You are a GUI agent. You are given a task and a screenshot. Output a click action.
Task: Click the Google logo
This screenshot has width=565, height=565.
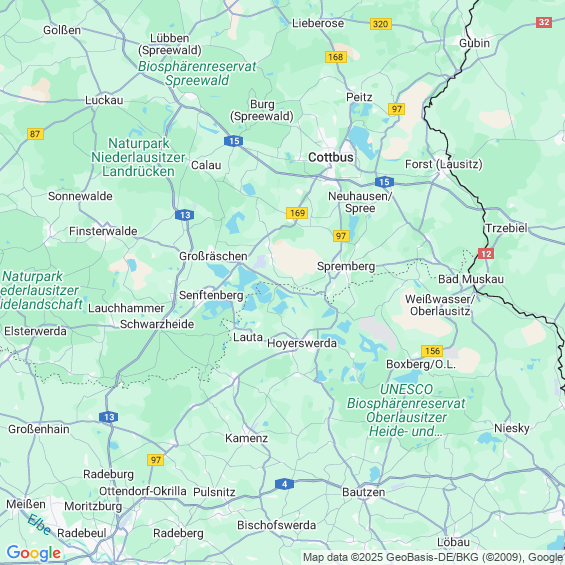(34, 553)
